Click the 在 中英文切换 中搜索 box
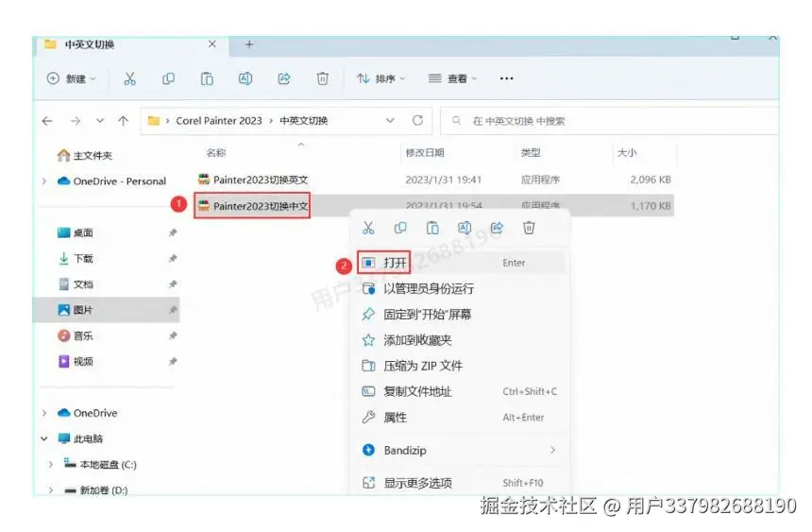 pyautogui.click(x=610, y=121)
